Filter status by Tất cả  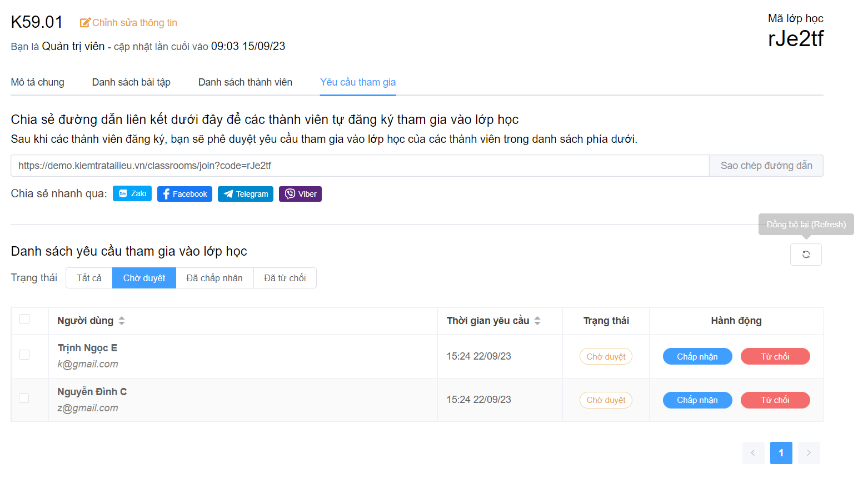(89, 278)
